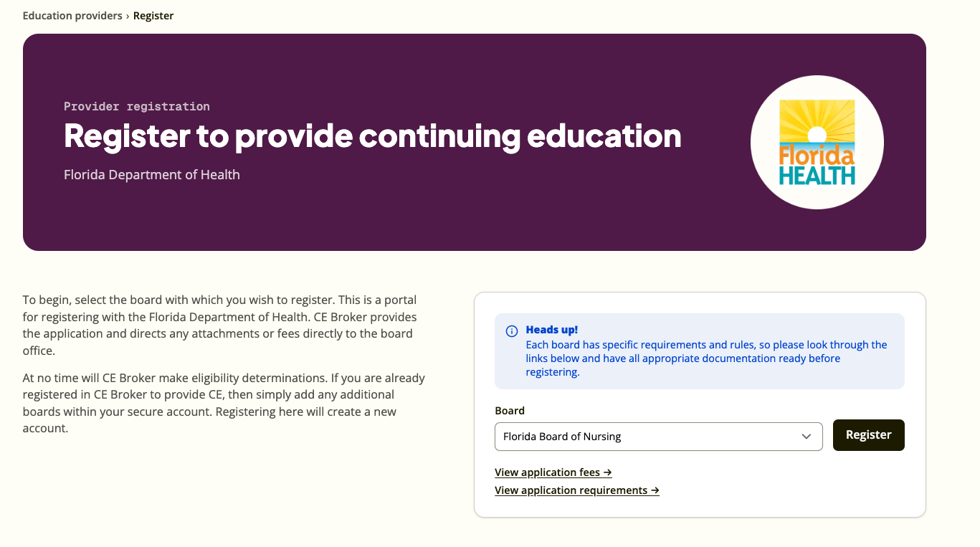Click the paragraph starting To begin, select
Image resolution: width=980 pixels, height=547 pixels.
coord(219,325)
